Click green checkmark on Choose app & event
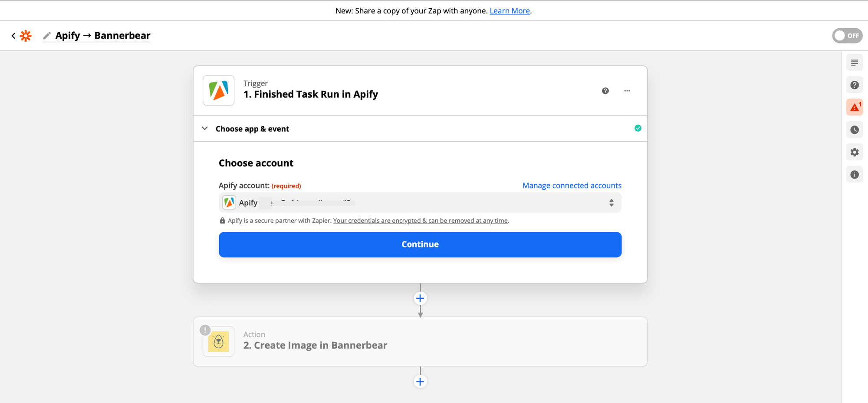The height and width of the screenshot is (403, 868). (x=638, y=128)
